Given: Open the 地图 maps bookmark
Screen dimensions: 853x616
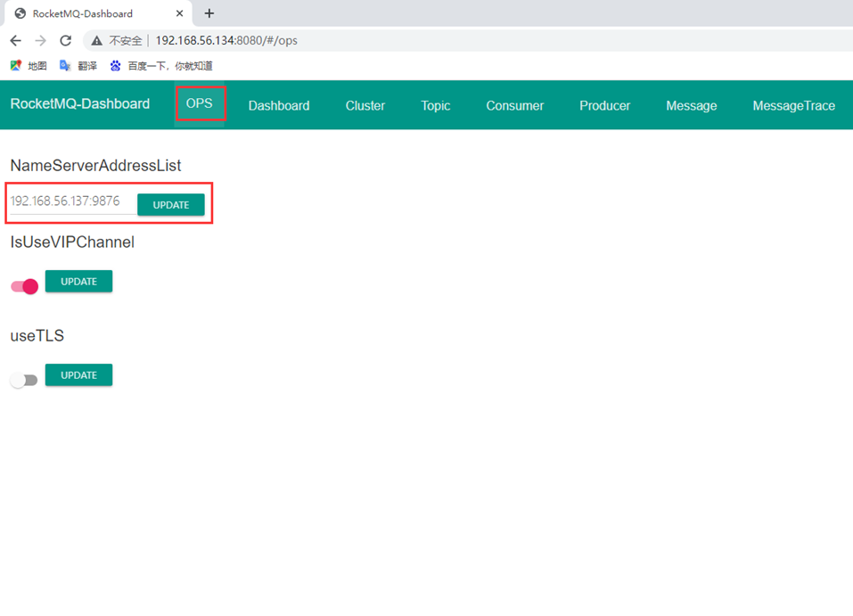Looking at the screenshot, I should (29, 66).
